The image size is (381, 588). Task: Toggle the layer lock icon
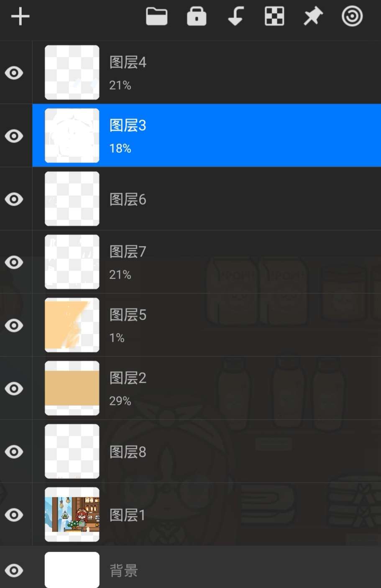pyautogui.click(x=196, y=17)
